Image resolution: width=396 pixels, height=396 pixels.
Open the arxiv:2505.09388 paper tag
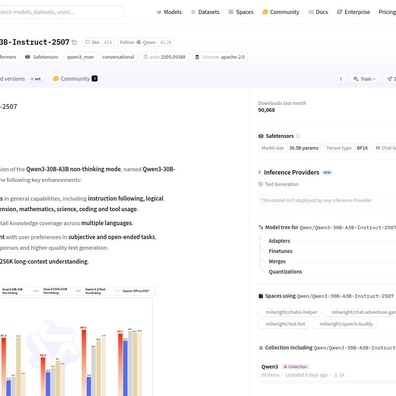[x=164, y=57]
